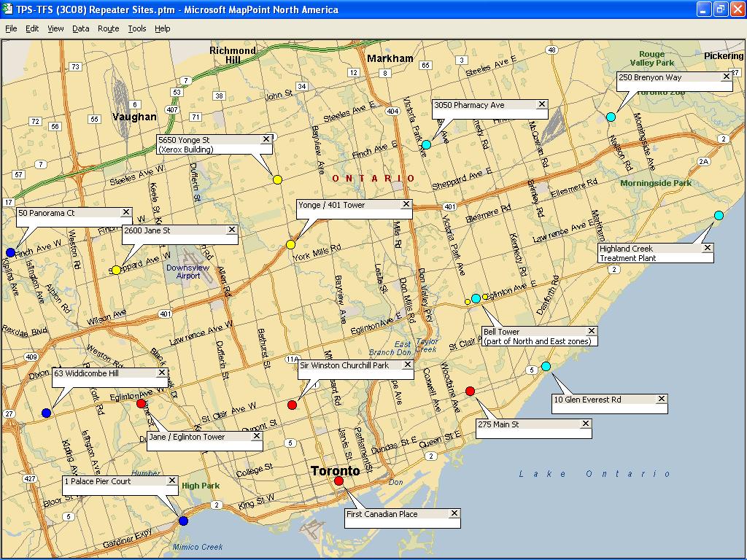
Task: Click the yellow pushpin for Yonge / 401 Tower
Action: pos(292,245)
